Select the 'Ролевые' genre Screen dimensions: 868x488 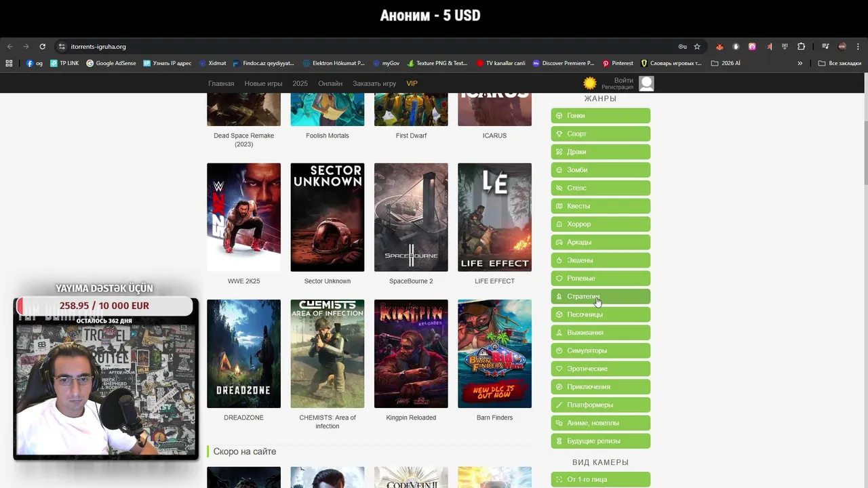[600, 279]
